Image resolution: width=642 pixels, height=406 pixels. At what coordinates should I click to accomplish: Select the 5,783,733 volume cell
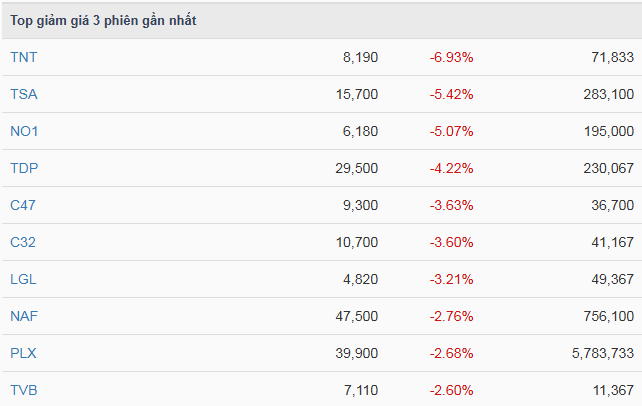pyautogui.click(x=598, y=353)
